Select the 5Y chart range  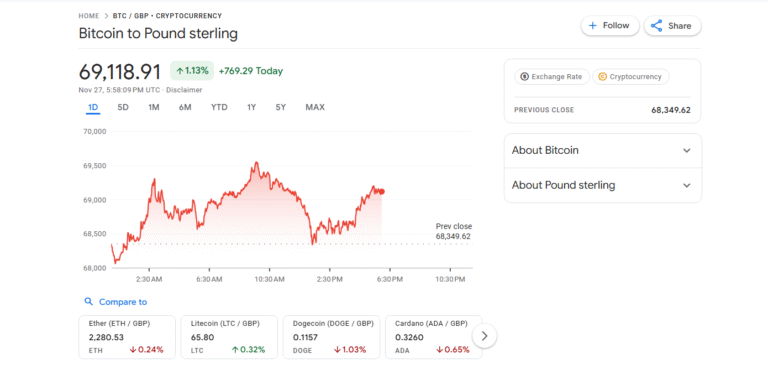click(x=280, y=107)
